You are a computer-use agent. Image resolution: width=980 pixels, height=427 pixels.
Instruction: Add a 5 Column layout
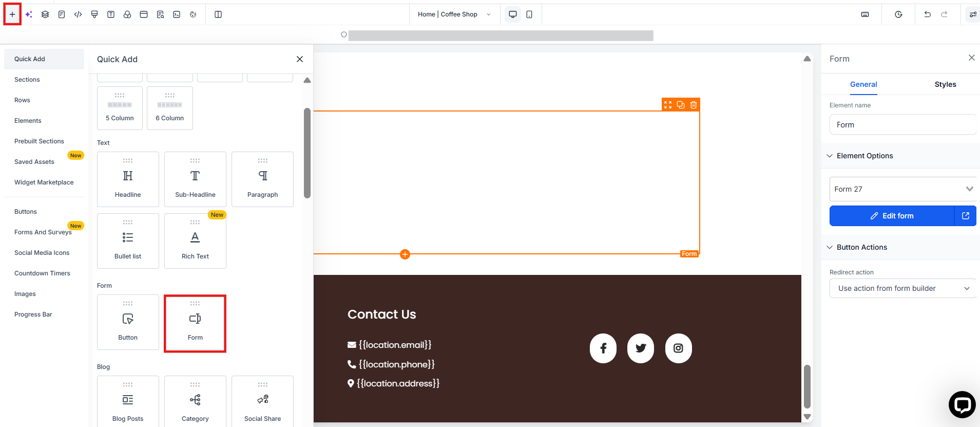point(120,108)
